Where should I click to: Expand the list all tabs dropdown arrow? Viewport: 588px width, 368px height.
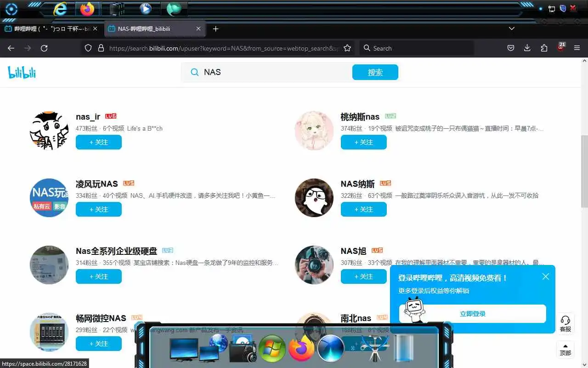click(511, 29)
